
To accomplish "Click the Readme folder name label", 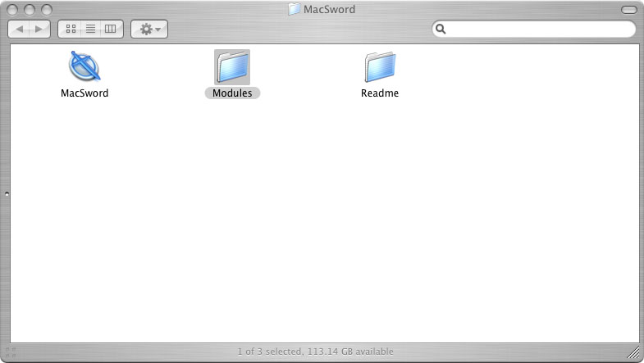I will 380,93.
